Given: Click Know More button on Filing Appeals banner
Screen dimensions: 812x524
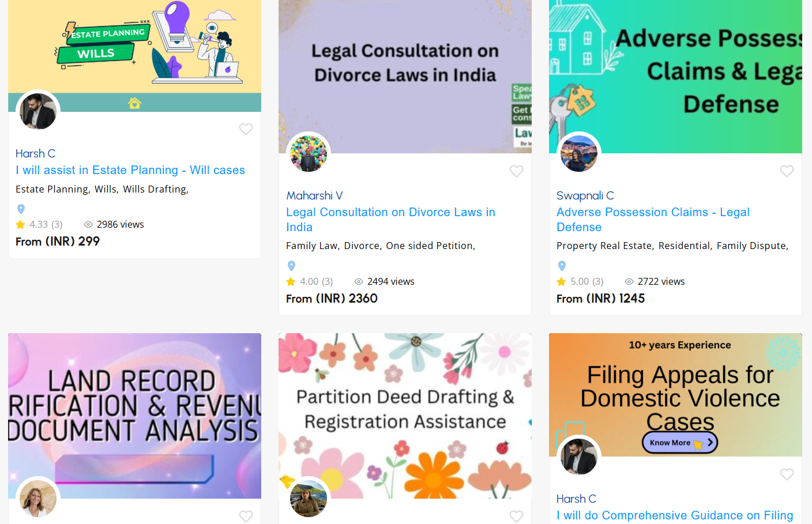Looking at the screenshot, I should [x=679, y=443].
